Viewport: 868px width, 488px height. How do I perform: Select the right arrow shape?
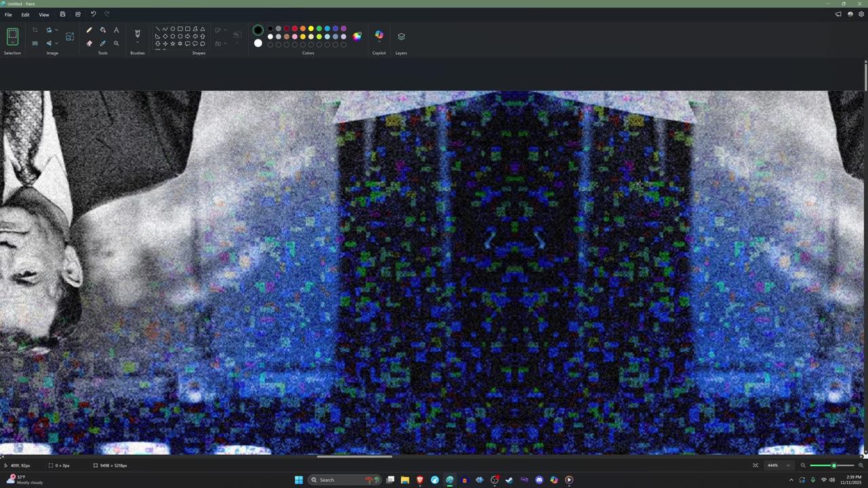187,36
